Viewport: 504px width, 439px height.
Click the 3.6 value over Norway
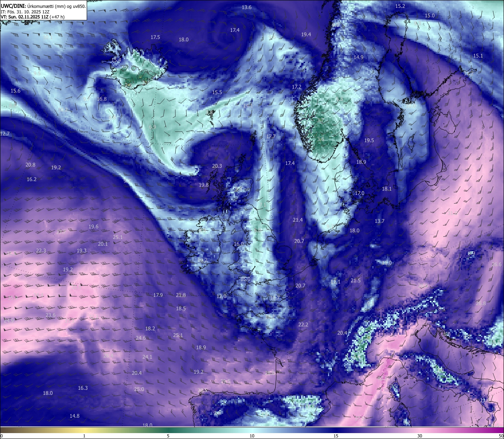pyautogui.click(x=321, y=139)
